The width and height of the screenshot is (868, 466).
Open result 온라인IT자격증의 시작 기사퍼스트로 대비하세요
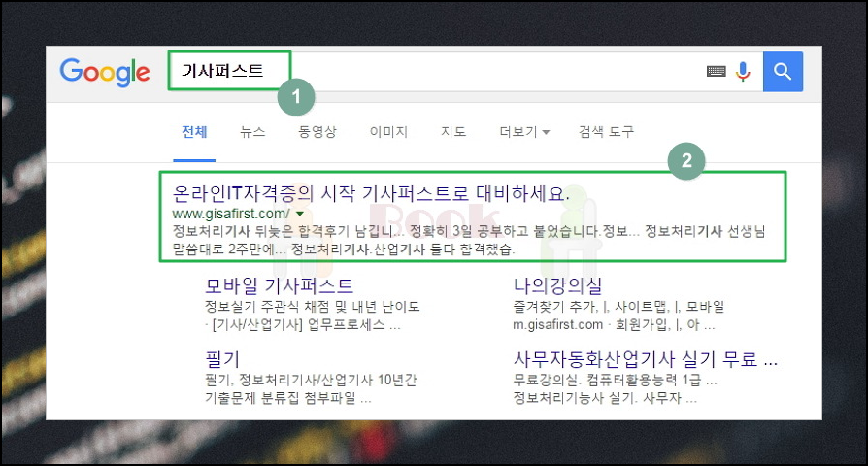(371, 194)
